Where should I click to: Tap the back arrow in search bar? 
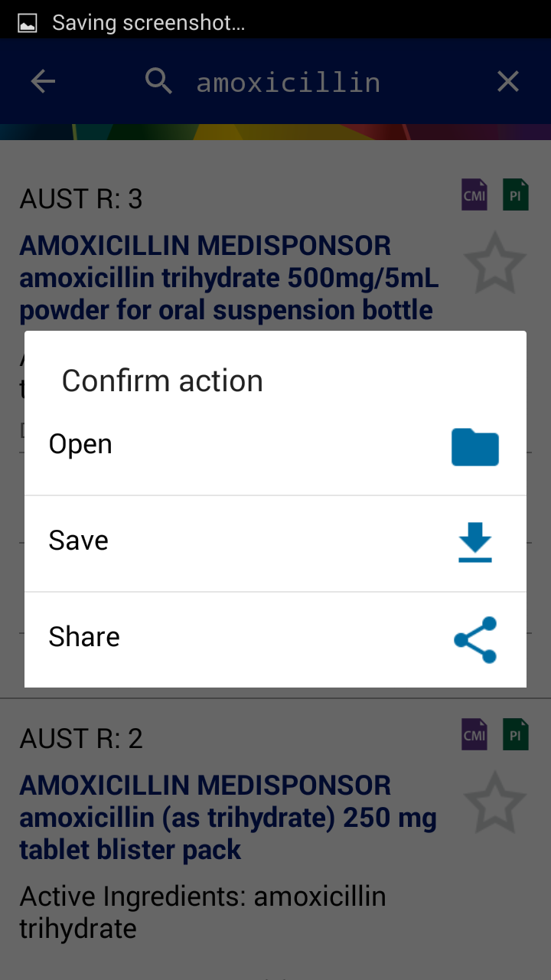point(43,81)
